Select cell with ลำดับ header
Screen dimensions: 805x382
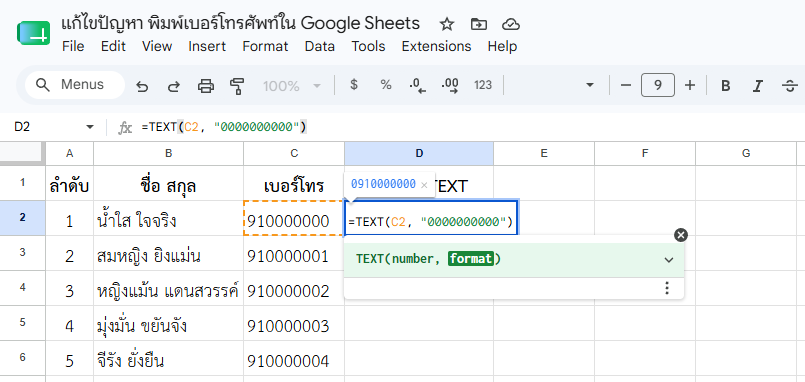[x=70, y=183]
